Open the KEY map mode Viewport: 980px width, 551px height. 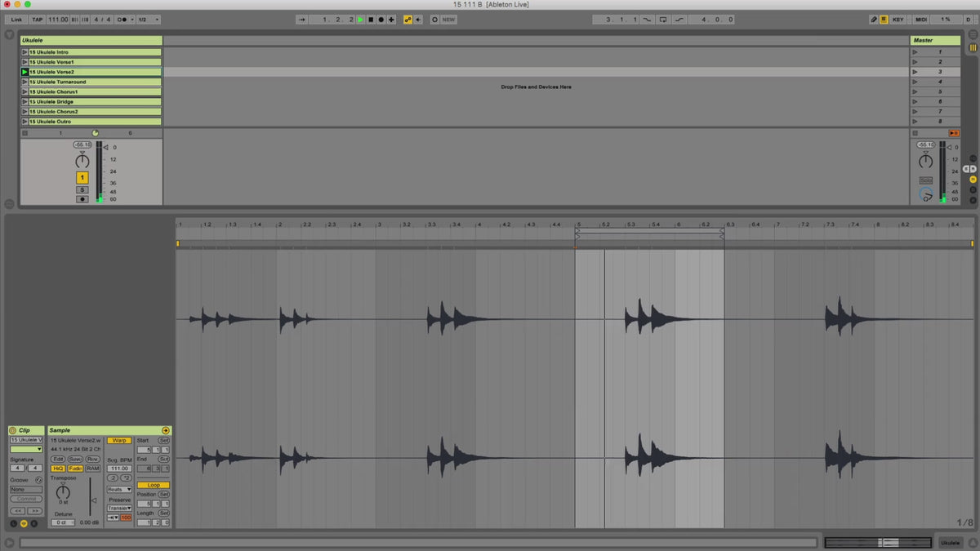tap(898, 20)
